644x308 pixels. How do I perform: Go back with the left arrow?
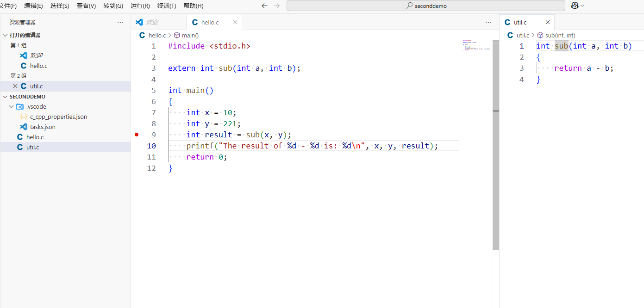tap(264, 6)
